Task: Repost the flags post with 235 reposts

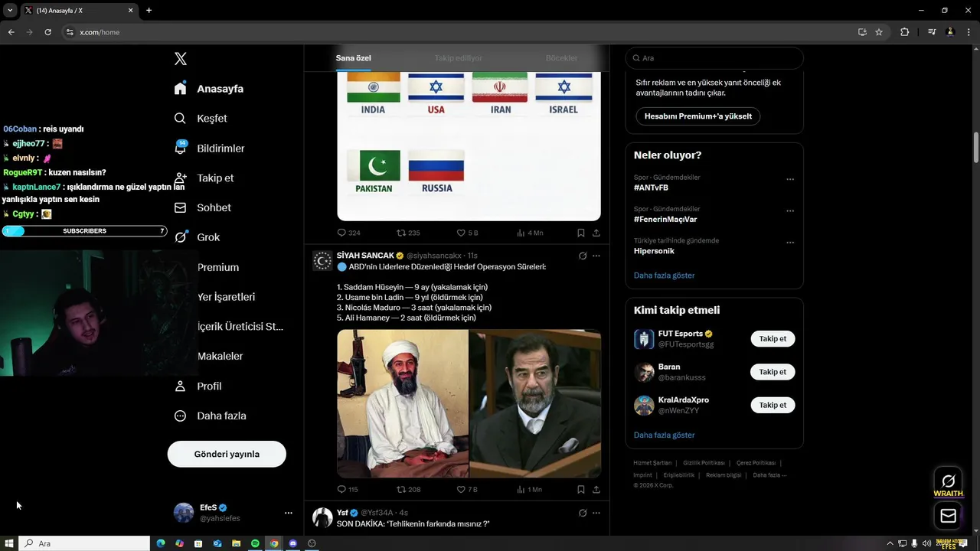Action: coord(401,233)
